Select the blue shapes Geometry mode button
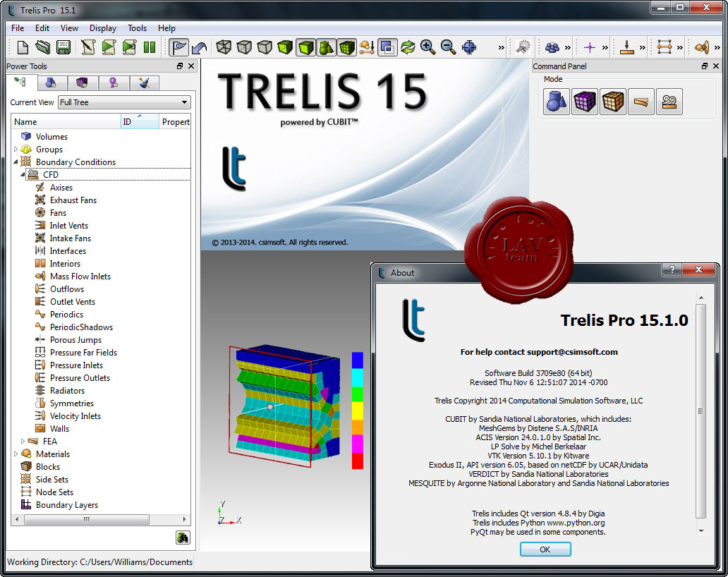 556,101
